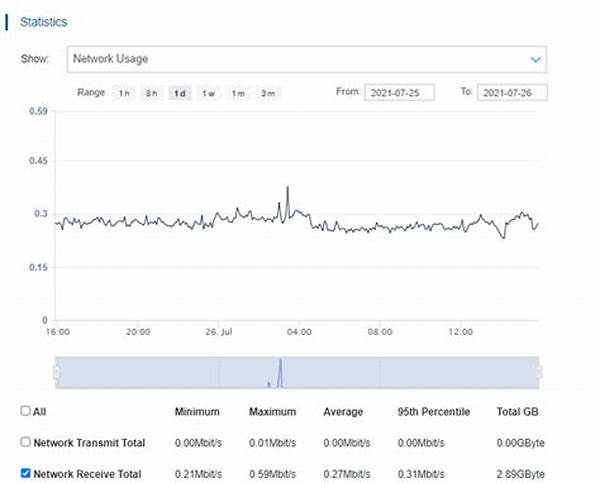
Task: Click the chevron arrow of Show dropdown
Action: click(x=536, y=60)
